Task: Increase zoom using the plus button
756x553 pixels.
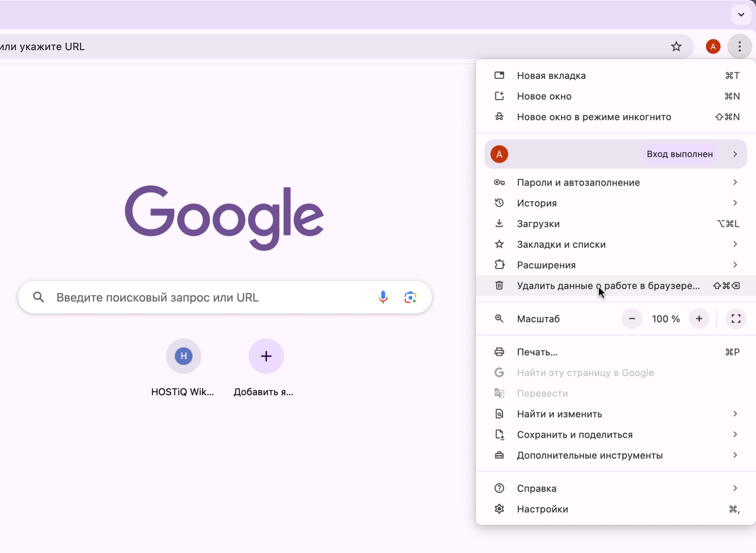Action: click(699, 318)
